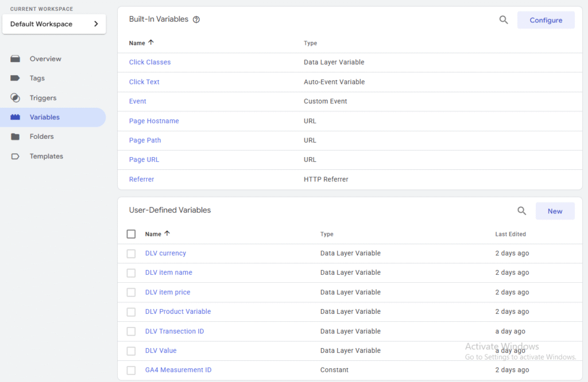Check the select-all box in User-Defined Variables

[130, 233]
